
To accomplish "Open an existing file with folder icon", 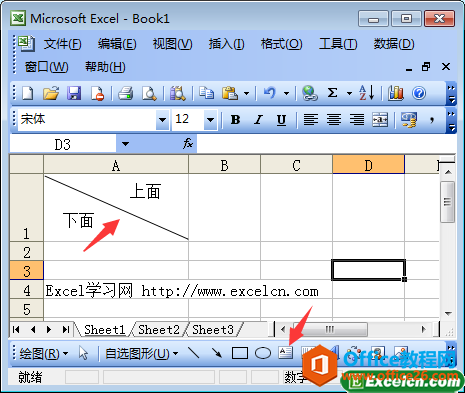I will coord(51,93).
